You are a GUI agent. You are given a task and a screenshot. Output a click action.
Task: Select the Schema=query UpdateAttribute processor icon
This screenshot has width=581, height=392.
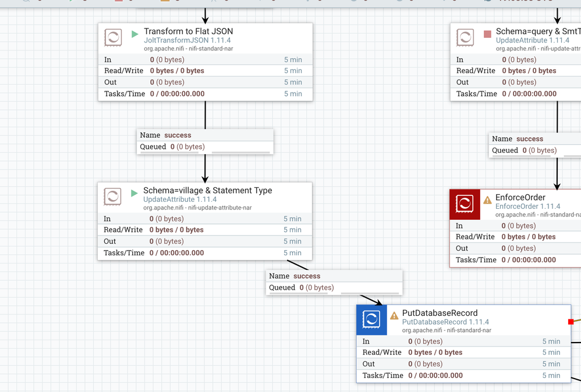(x=465, y=38)
